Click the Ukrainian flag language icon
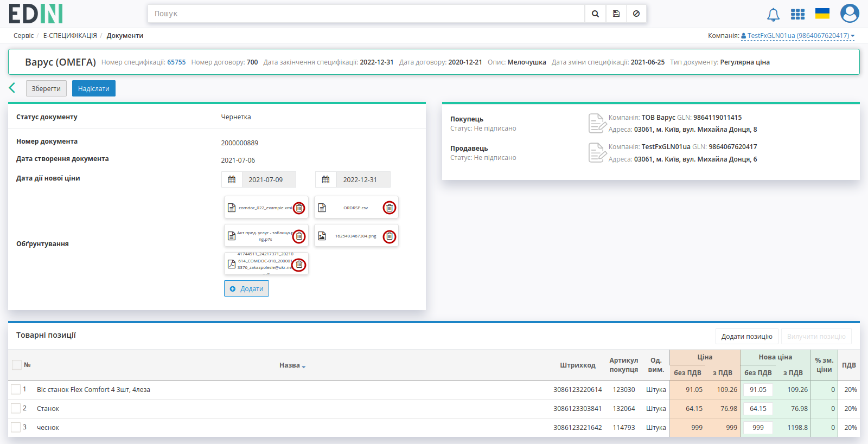The height and width of the screenshot is (444, 868). coord(822,14)
